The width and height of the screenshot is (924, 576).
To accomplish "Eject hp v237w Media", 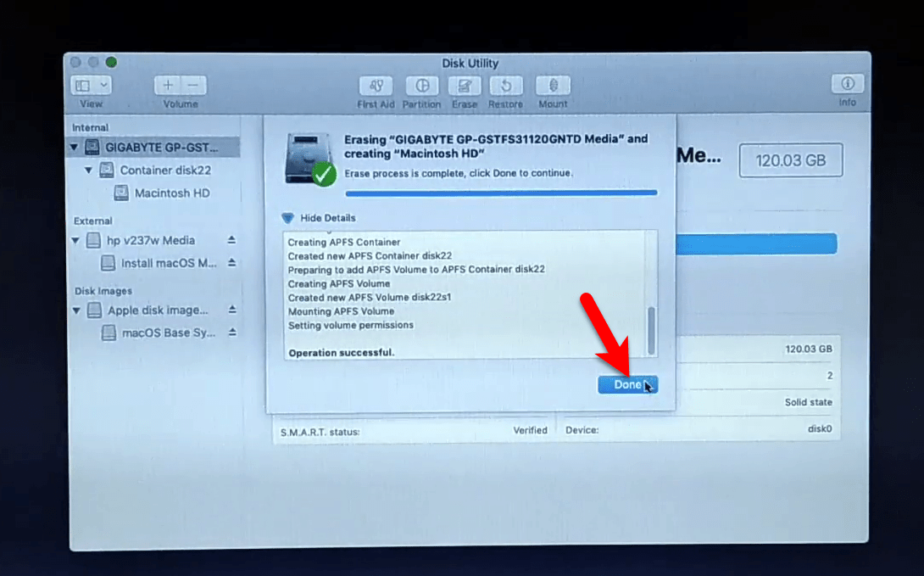I will tap(231, 240).
